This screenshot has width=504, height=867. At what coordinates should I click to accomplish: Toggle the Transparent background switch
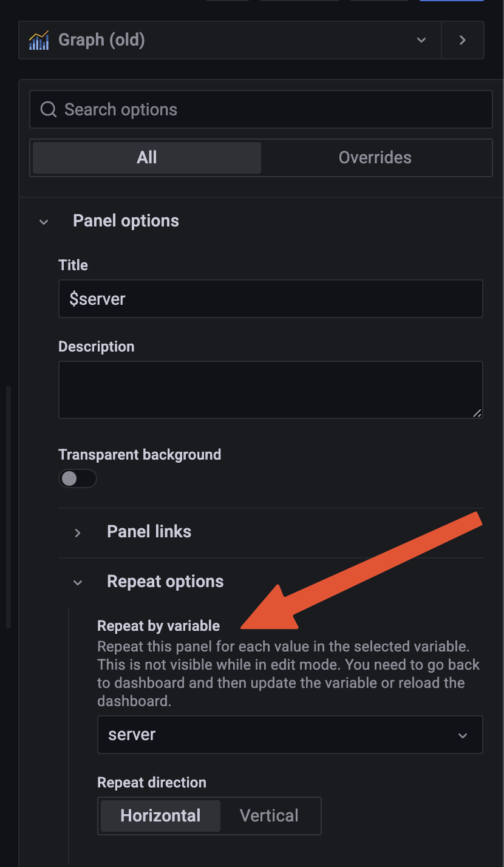78,478
